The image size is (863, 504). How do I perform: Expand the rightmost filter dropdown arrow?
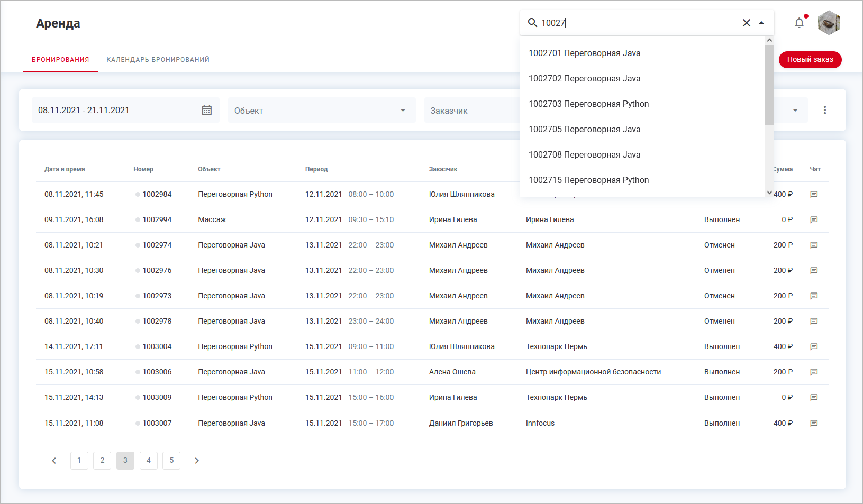point(795,110)
